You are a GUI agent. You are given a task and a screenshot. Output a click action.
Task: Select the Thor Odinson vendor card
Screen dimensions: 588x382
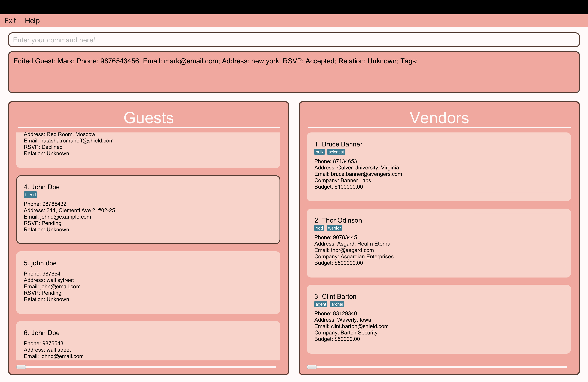439,243
